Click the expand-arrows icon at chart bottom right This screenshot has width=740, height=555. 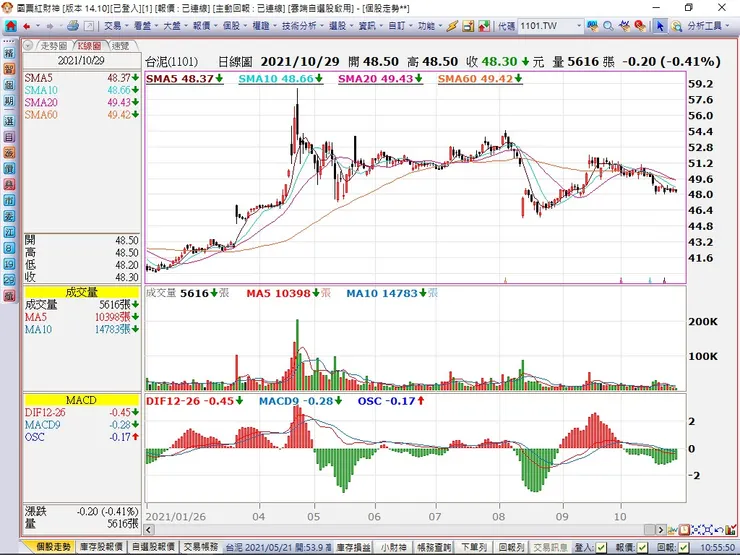(x=707, y=530)
